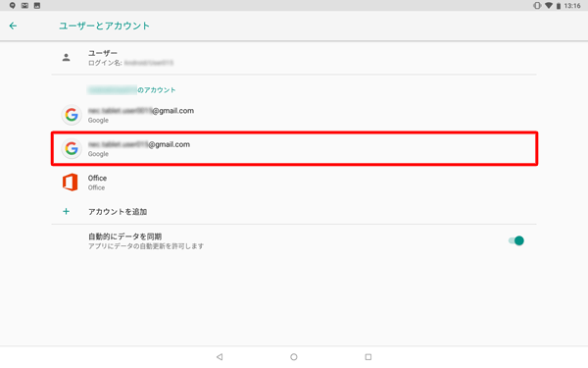The width and height of the screenshot is (588, 368).
Task: Open the ユーザー login name entry
Action: pyautogui.click(x=294, y=58)
